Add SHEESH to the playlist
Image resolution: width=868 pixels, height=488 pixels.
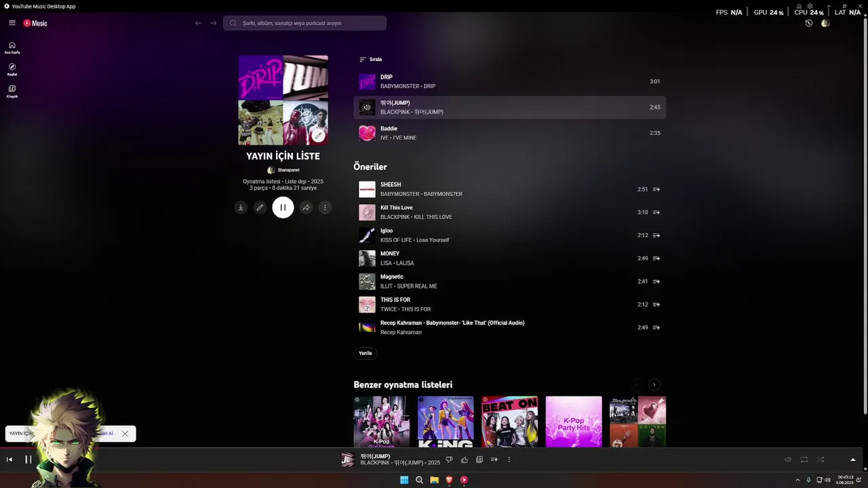pyautogui.click(x=656, y=190)
